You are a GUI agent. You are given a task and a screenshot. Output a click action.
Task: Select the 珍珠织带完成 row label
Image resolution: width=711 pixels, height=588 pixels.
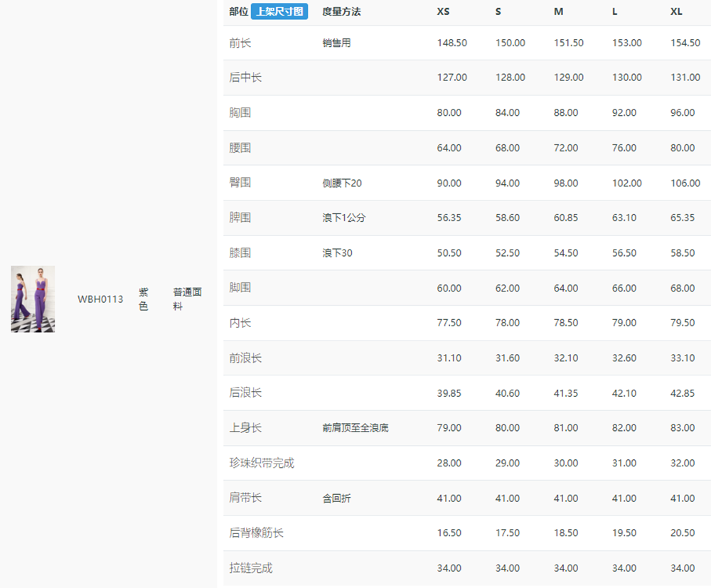262,463
